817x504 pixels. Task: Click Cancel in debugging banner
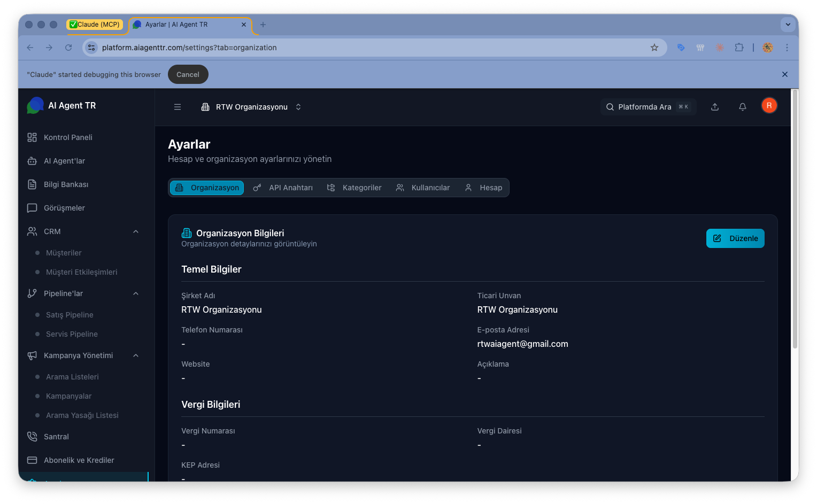coord(188,74)
